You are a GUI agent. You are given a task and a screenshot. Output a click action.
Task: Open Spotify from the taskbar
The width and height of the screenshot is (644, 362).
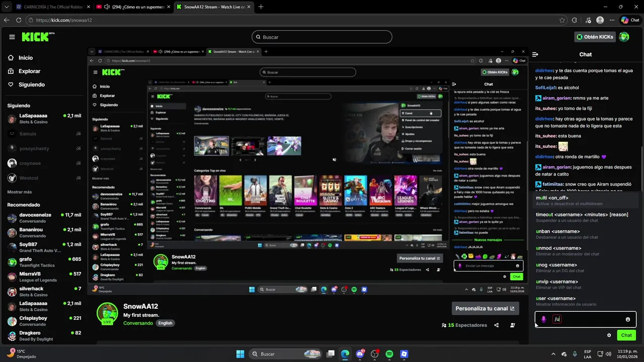point(389,354)
